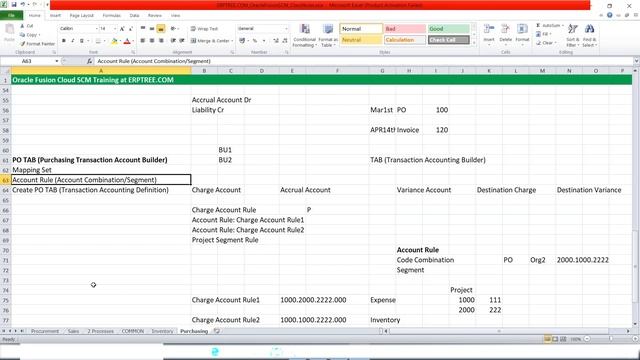The image size is (640, 360).
Task: Click the Decrease Decimal icon
Action: point(285,41)
